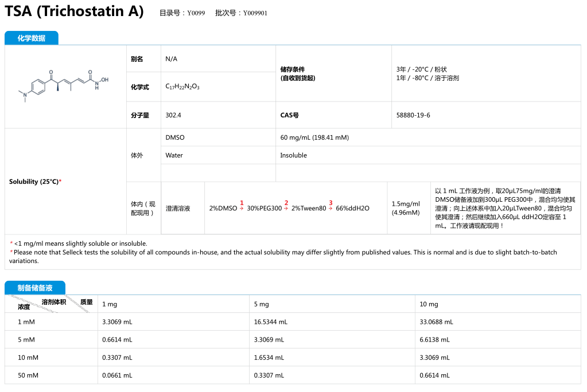Click the 储存条件 storage condition label
Viewport: 587px width, 392px height.
[x=298, y=74]
